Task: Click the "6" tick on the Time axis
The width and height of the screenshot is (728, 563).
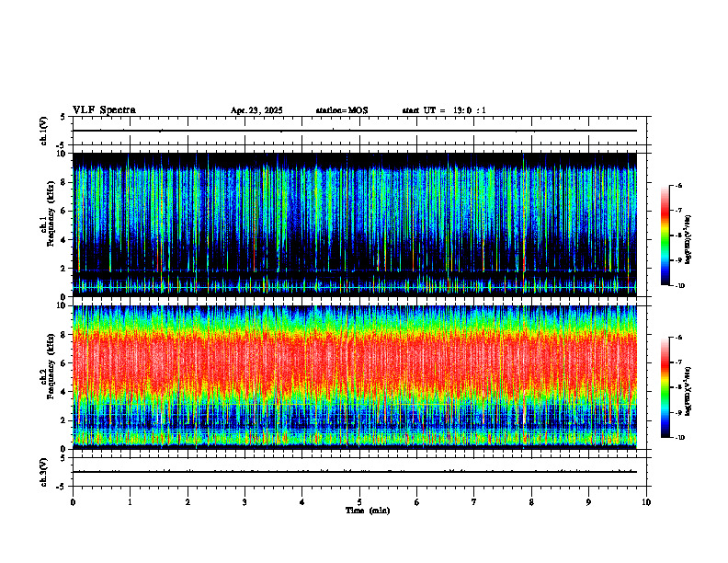Action: (417, 502)
